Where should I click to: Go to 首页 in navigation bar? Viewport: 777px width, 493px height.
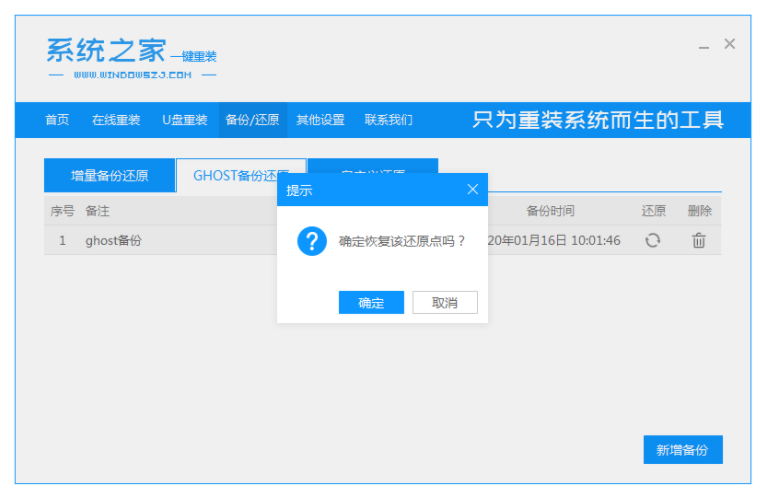(x=57, y=120)
